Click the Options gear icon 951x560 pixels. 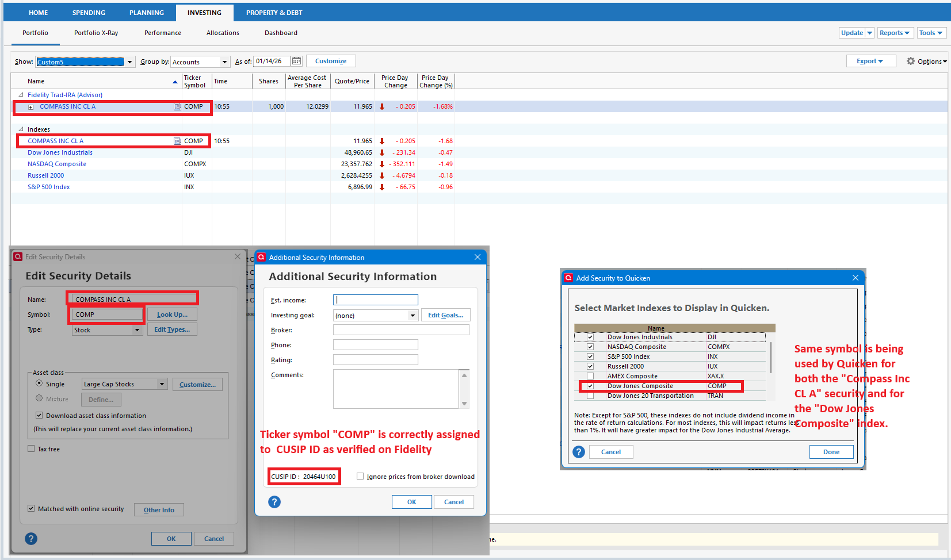coord(911,61)
